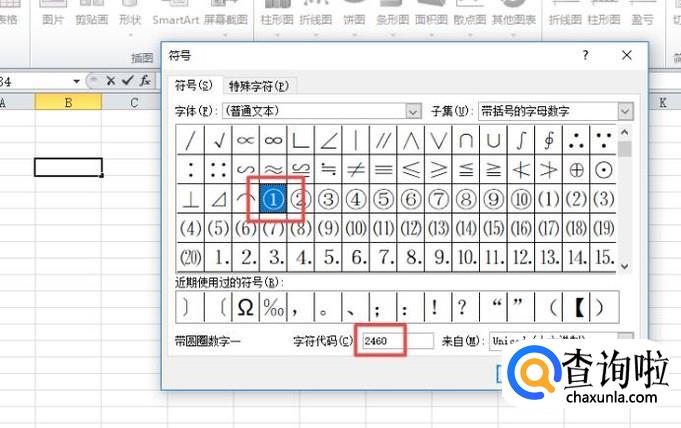The image size is (681, 428).
Task: Cancel formula bar entry
Action: coord(111,81)
